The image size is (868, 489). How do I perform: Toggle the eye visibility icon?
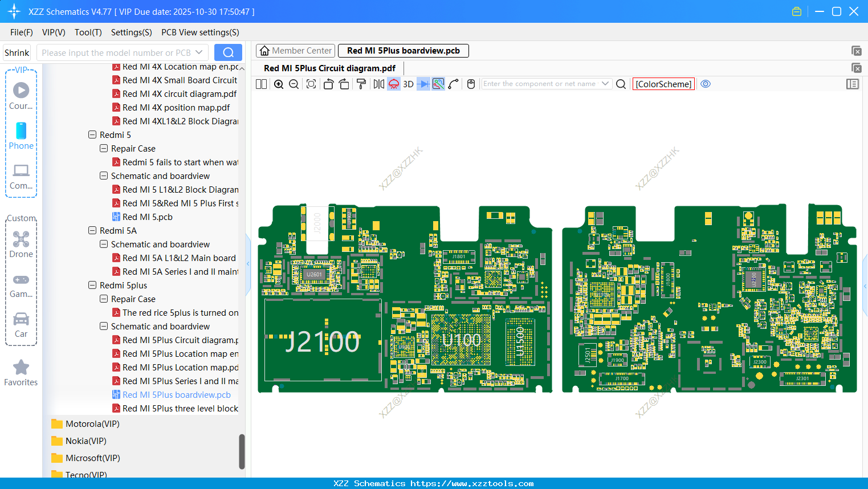706,84
